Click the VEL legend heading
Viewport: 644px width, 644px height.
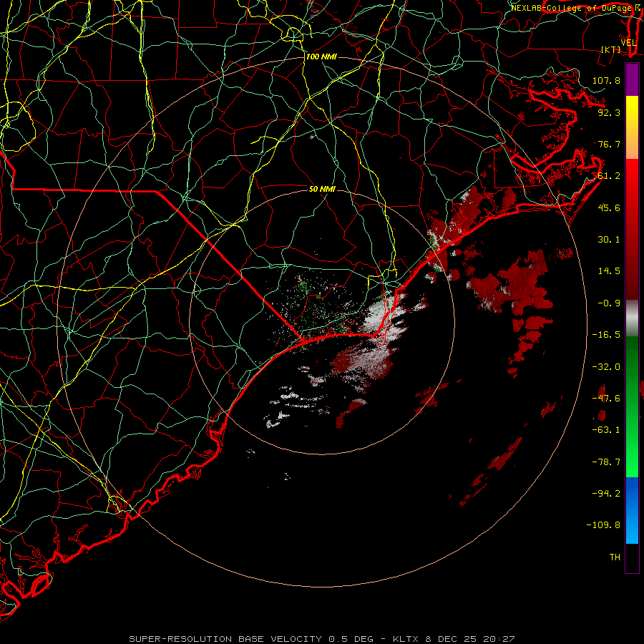coord(629,43)
